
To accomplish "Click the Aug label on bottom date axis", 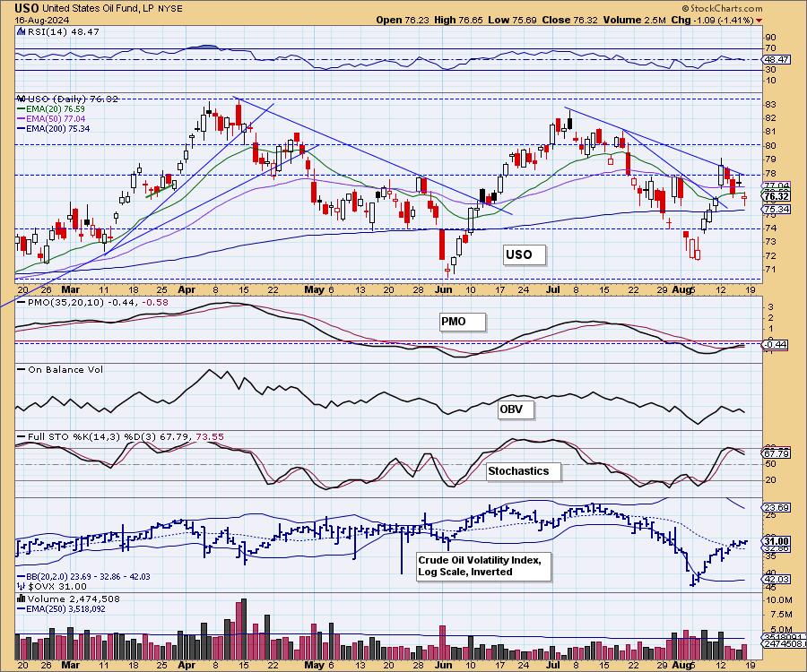I will (x=682, y=665).
